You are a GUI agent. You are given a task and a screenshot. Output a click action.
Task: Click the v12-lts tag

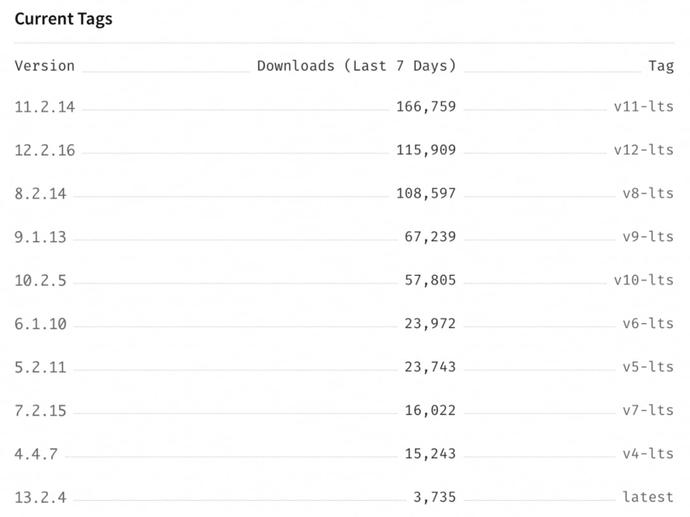click(644, 150)
